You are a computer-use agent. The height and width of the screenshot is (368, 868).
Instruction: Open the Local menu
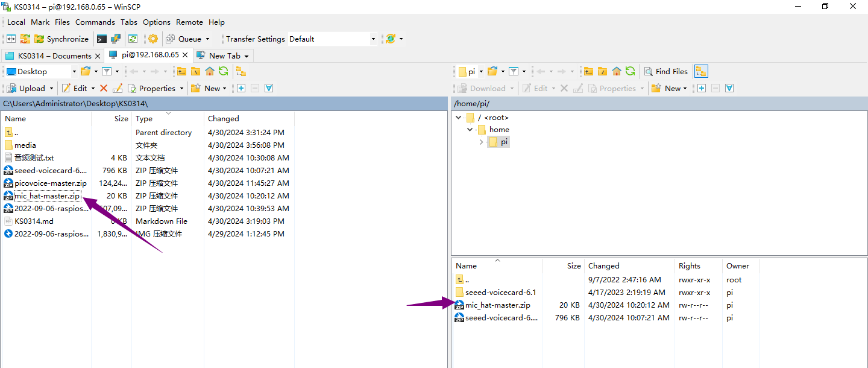click(x=16, y=22)
